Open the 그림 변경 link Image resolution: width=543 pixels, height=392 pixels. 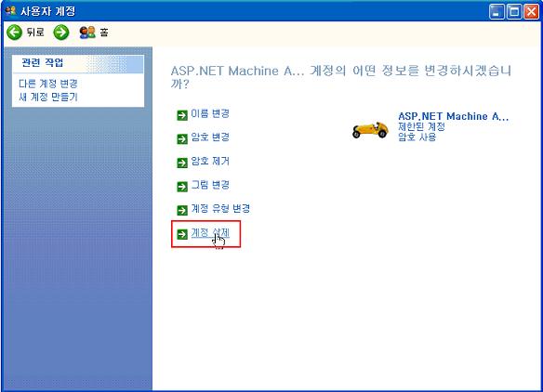210,185
